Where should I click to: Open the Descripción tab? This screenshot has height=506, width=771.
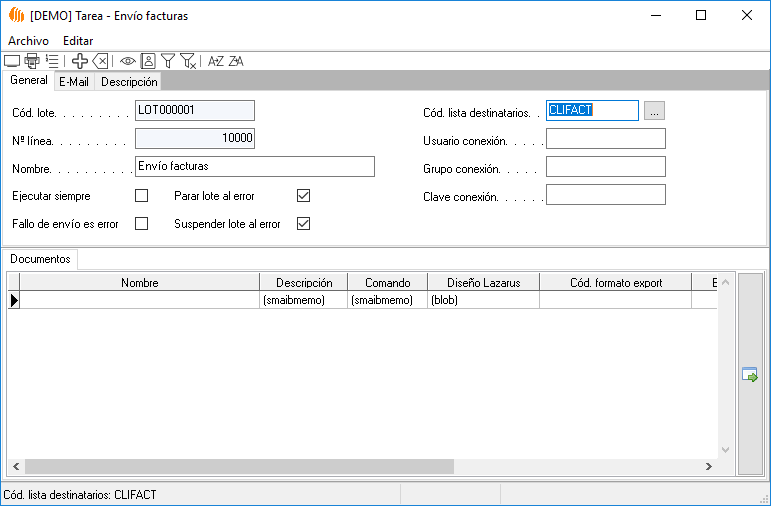coord(129,82)
